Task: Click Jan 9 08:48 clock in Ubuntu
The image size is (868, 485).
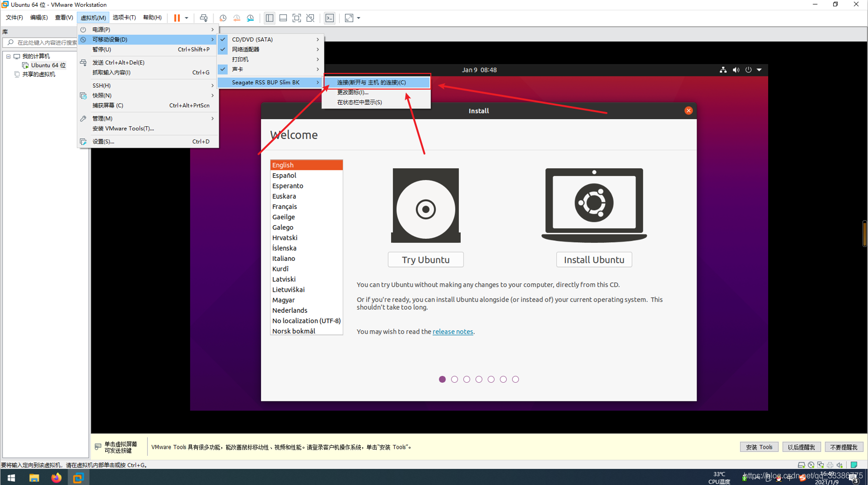Action: (479, 70)
